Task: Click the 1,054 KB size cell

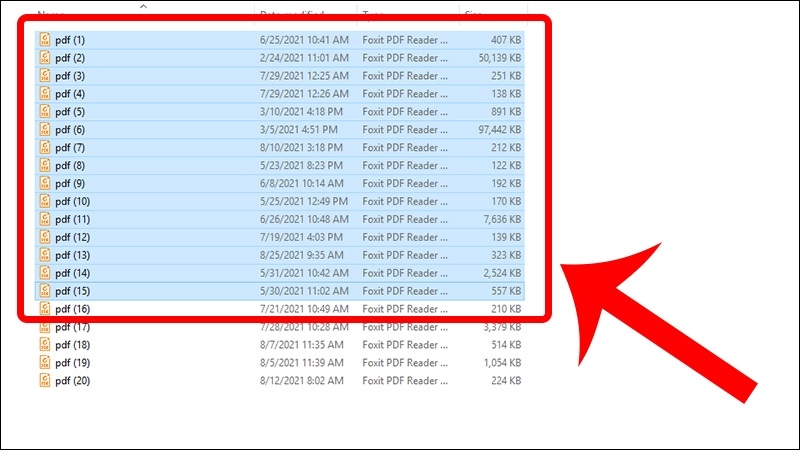Action: [502, 363]
